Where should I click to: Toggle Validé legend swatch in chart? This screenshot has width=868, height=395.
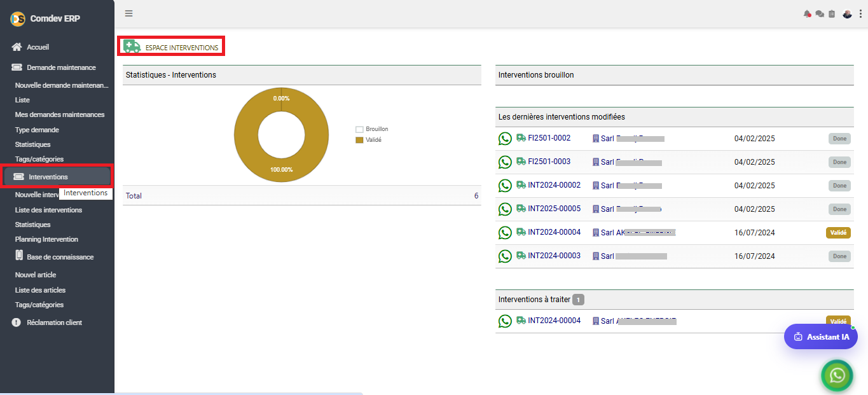click(359, 139)
